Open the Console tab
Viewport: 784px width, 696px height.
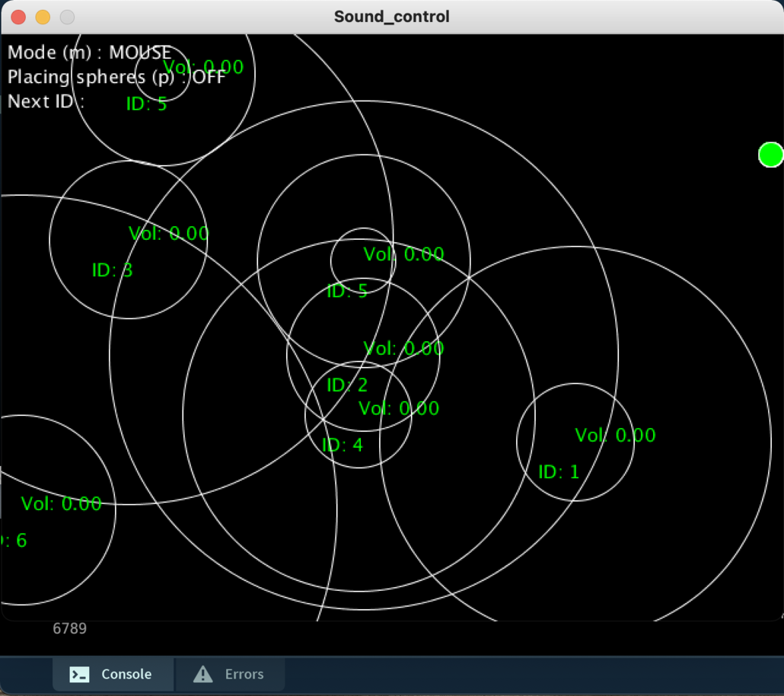click(x=113, y=674)
